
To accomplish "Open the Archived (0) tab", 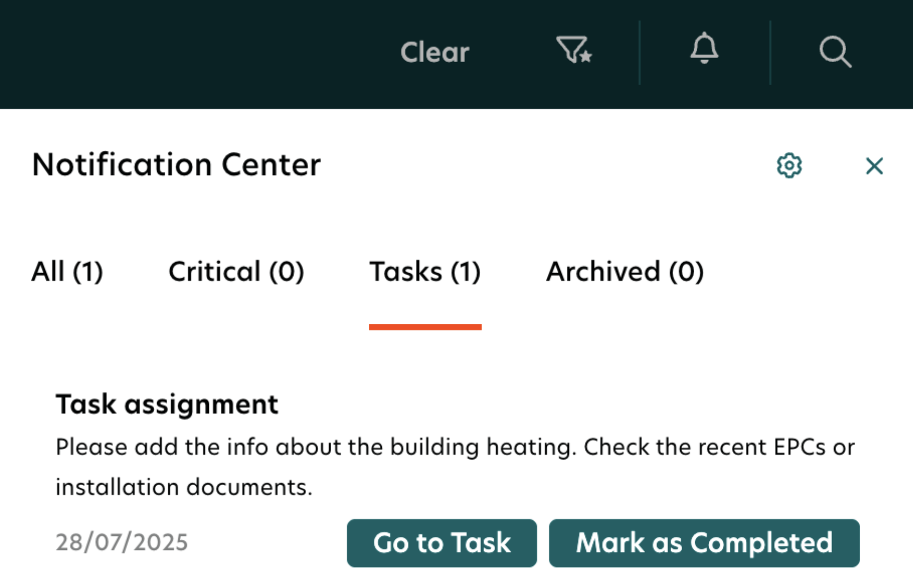I will 625,271.
